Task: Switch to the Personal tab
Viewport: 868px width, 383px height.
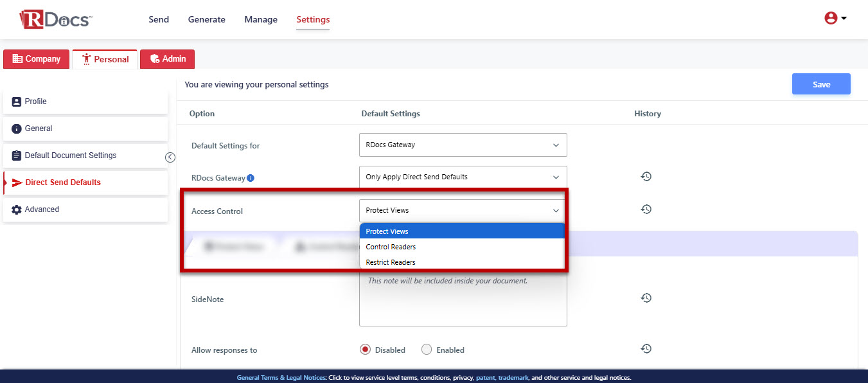Action: coord(105,59)
